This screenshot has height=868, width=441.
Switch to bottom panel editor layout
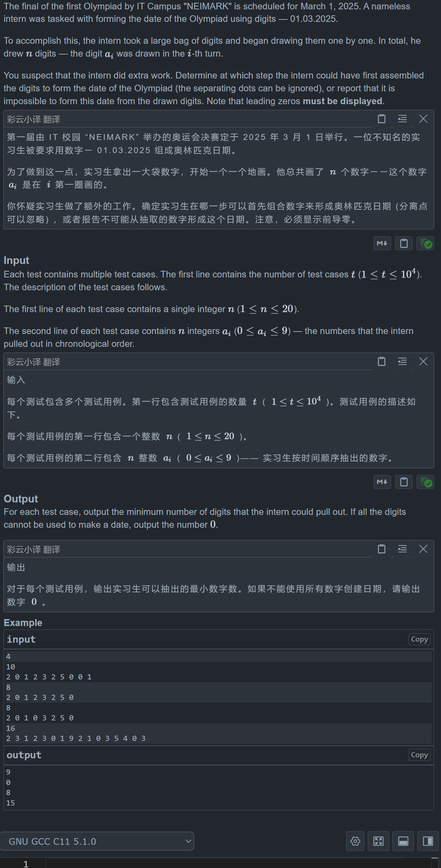point(403,841)
